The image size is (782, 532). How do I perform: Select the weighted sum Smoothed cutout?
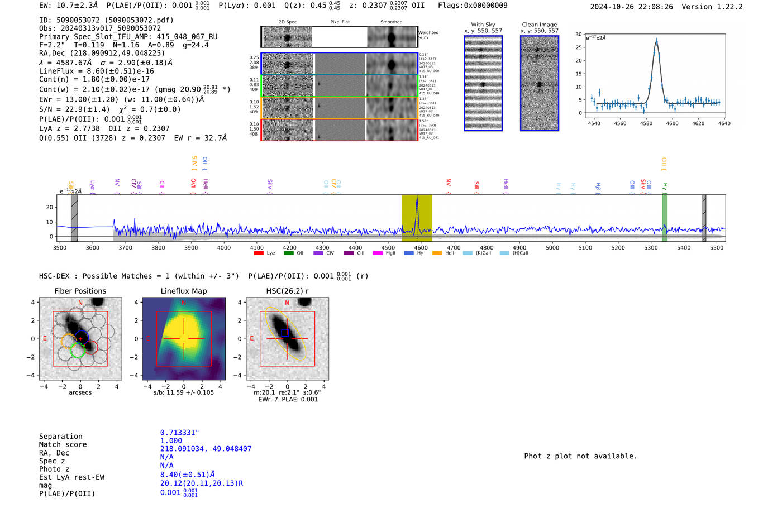(392, 37)
